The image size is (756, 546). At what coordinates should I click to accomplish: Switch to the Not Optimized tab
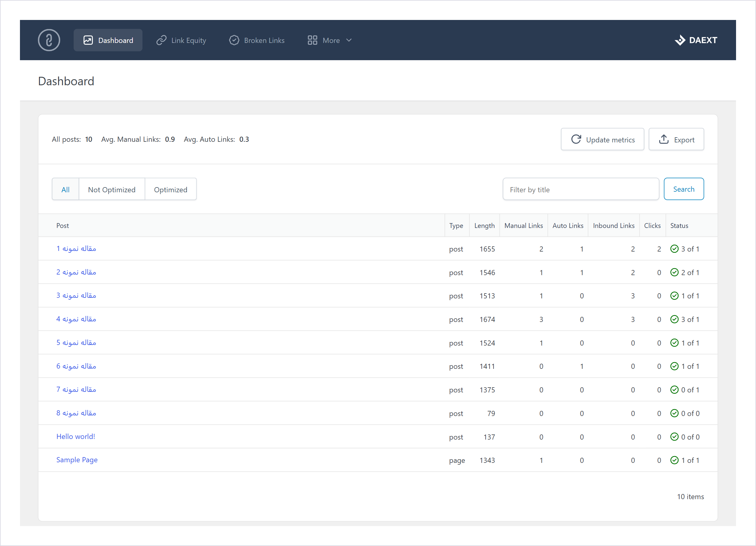coord(112,189)
